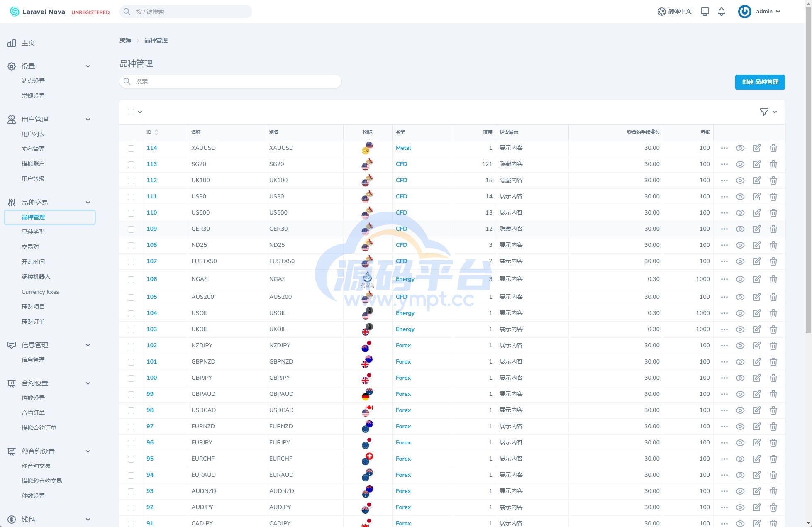This screenshot has height=527, width=812.
Task: View the GBPJPY row details
Action: tap(740, 378)
